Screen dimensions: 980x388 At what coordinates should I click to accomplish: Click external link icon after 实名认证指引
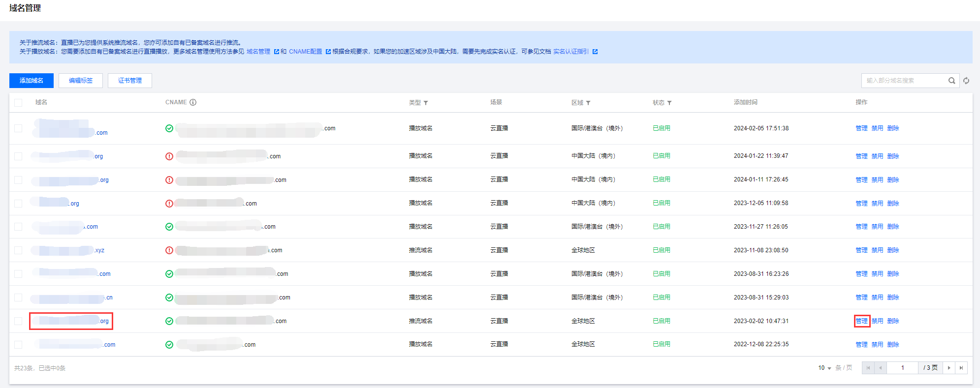point(595,52)
